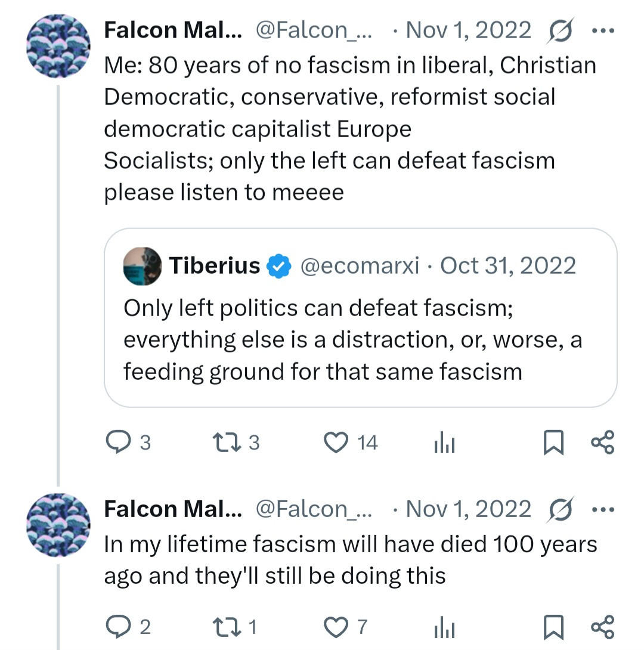Share the first Falcon tweet
Viewport: 644px width, 650px height.
[x=602, y=443]
